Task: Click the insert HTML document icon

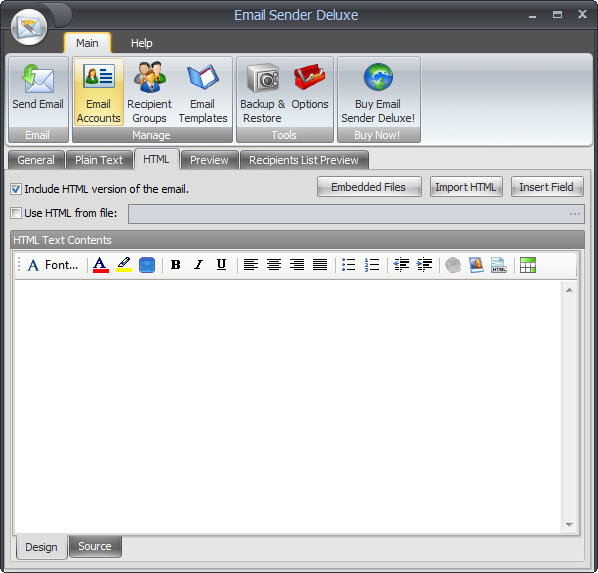Action: pos(499,265)
